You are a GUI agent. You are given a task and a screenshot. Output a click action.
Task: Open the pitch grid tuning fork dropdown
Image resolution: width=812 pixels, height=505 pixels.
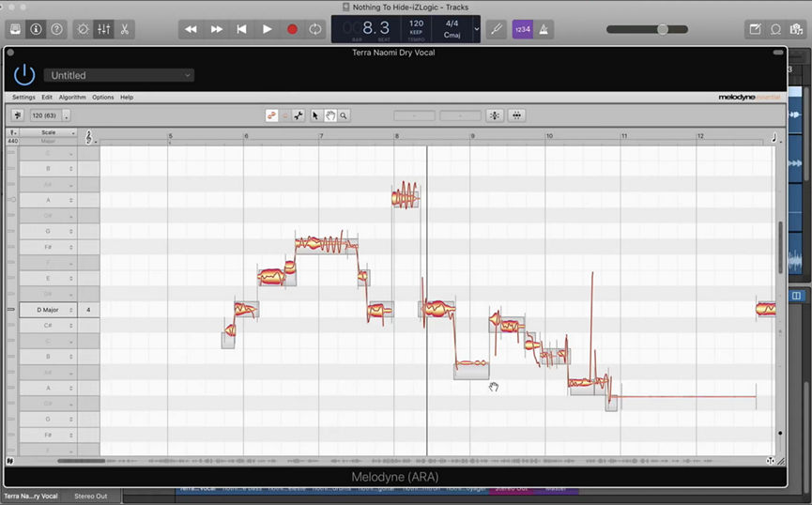[13, 132]
